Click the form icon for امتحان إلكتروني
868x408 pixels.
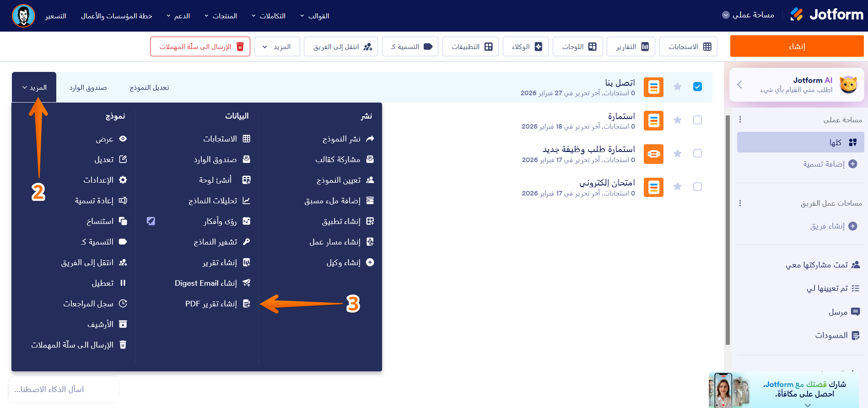point(653,187)
